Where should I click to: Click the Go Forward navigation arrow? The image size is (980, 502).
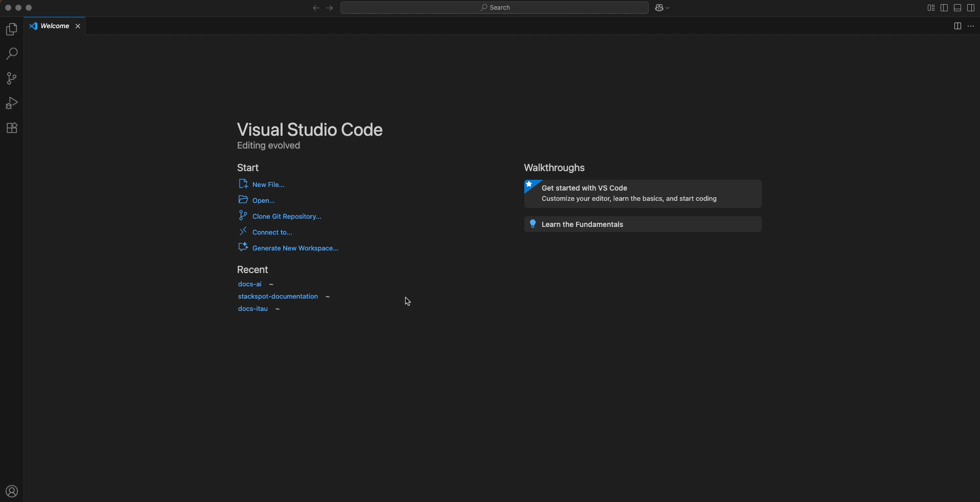click(x=330, y=8)
